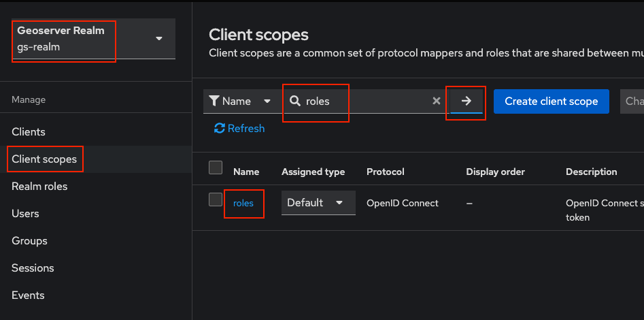Open the Default assigned type dropdown
The image size is (644, 320).
point(318,203)
